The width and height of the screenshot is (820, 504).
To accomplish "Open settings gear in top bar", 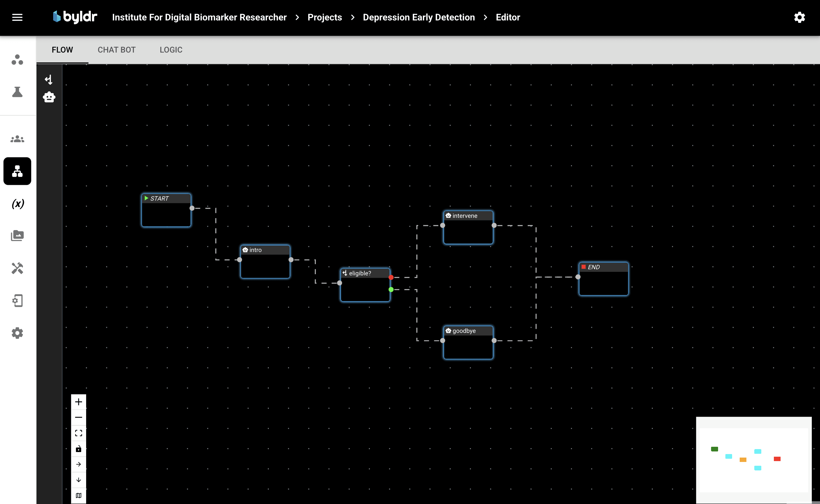I will pyautogui.click(x=799, y=17).
